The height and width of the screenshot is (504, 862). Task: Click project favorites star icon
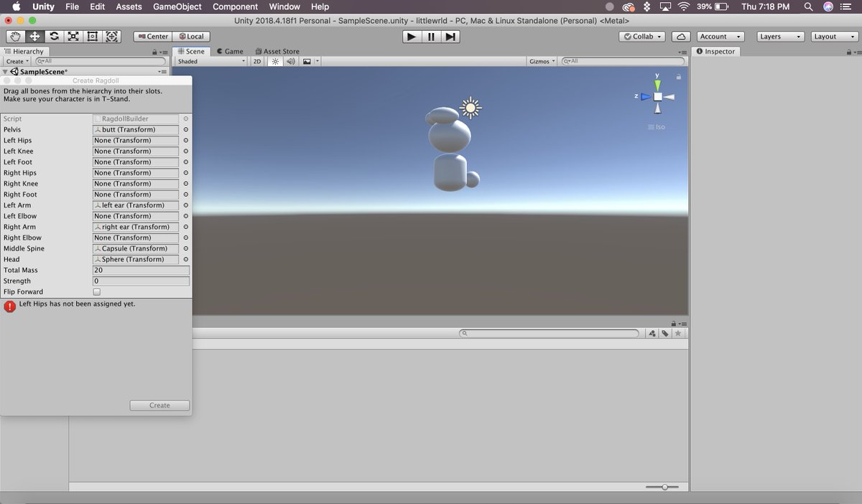tap(678, 334)
